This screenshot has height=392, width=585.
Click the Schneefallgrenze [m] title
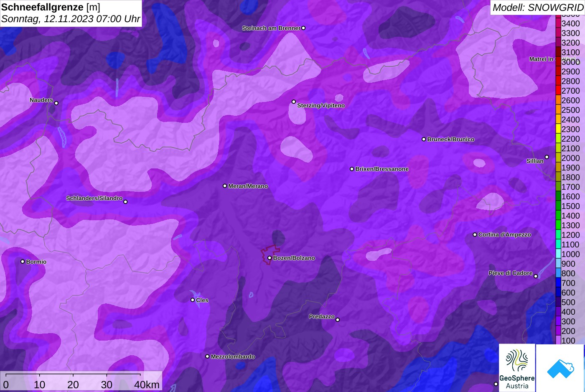(x=51, y=7)
